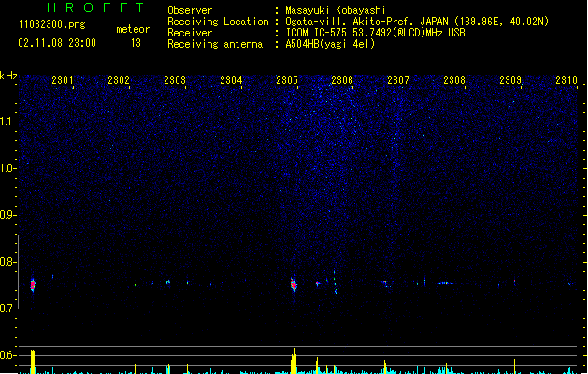Click the A504HB(yagi 4el) antenna text
Viewport: 588px width, 374px height.
pos(330,44)
